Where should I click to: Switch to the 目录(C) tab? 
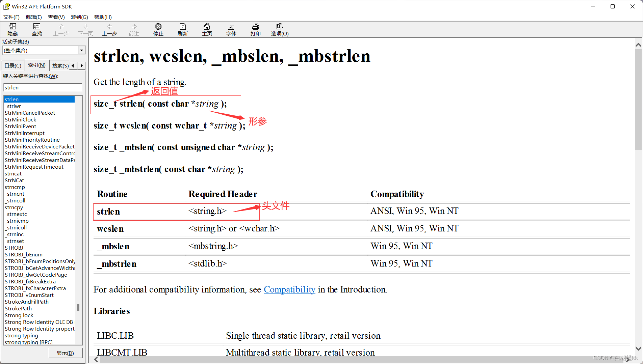13,65
